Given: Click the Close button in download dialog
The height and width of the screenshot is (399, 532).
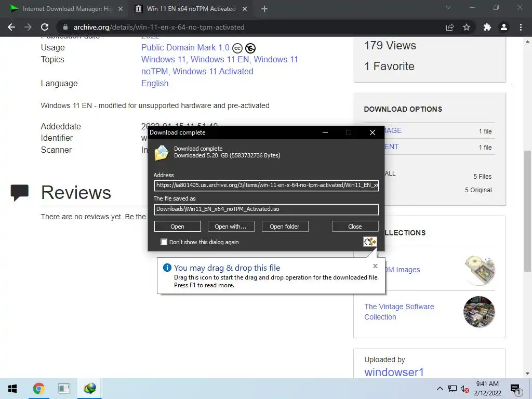Looking at the screenshot, I should tap(355, 227).
